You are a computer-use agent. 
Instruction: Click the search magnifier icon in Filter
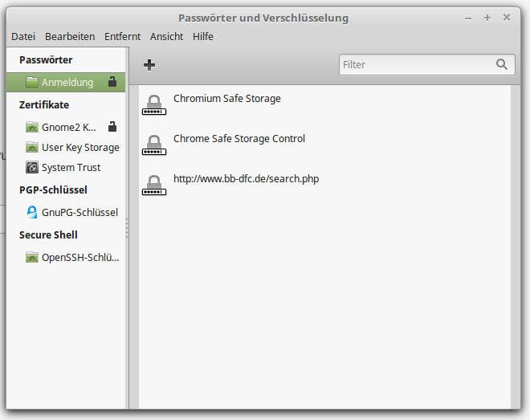[x=502, y=65]
